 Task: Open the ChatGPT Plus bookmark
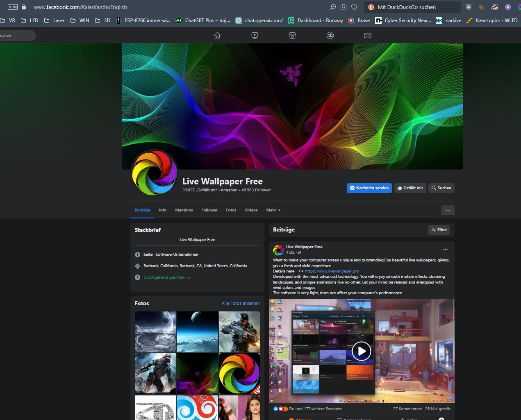point(203,20)
